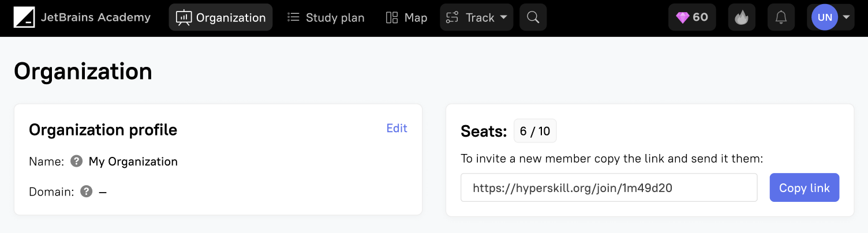Click the Copy link button
This screenshot has height=233, width=868.
(x=804, y=188)
